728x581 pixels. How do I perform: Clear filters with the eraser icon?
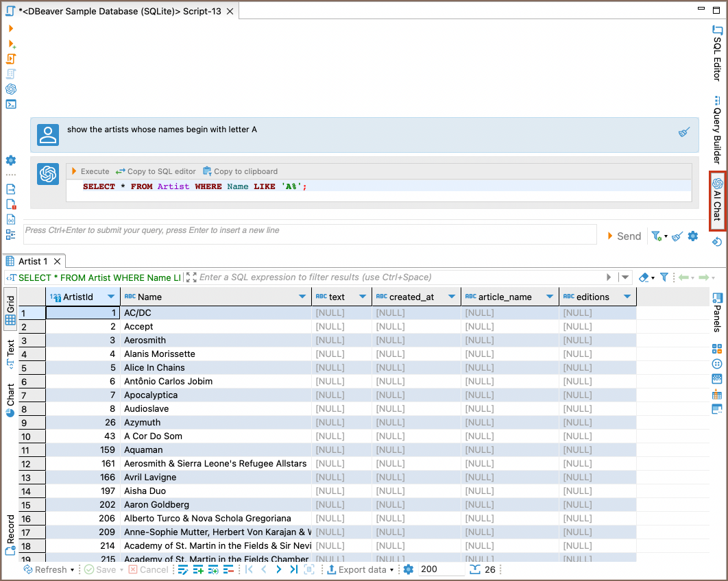point(644,277)
